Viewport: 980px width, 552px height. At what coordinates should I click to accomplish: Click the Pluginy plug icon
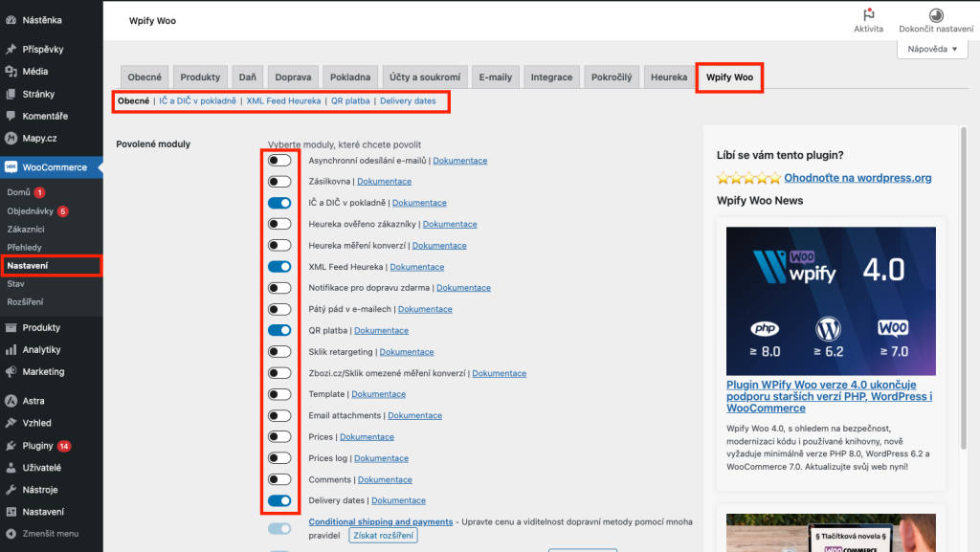pyautogui.click(x=11, y=445)
